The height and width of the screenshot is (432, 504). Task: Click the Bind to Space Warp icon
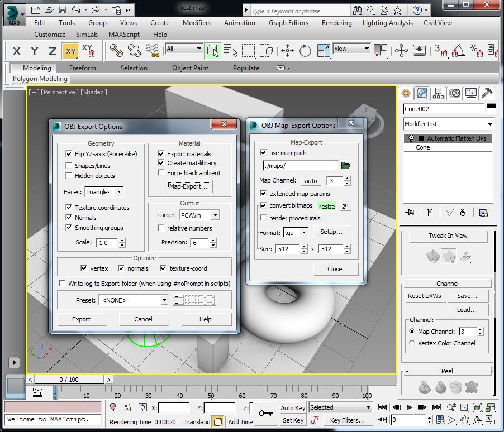click(x=153, y=50)
